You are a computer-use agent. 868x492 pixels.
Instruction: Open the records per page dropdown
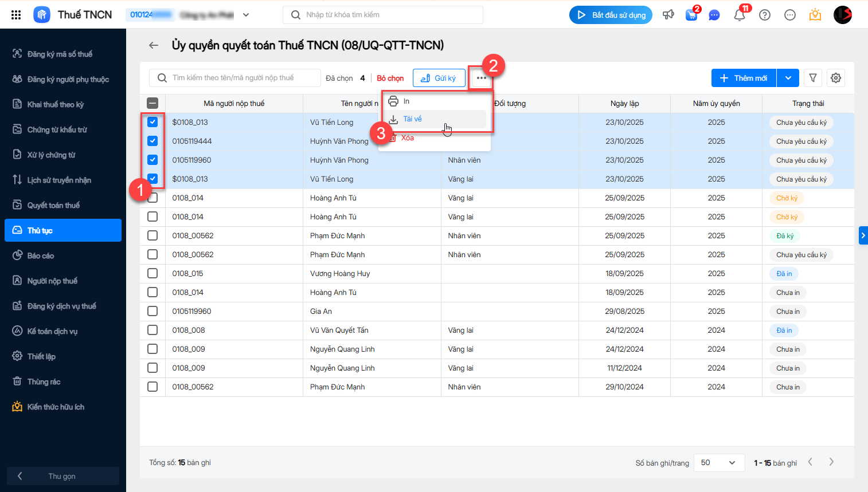point(719,463)
